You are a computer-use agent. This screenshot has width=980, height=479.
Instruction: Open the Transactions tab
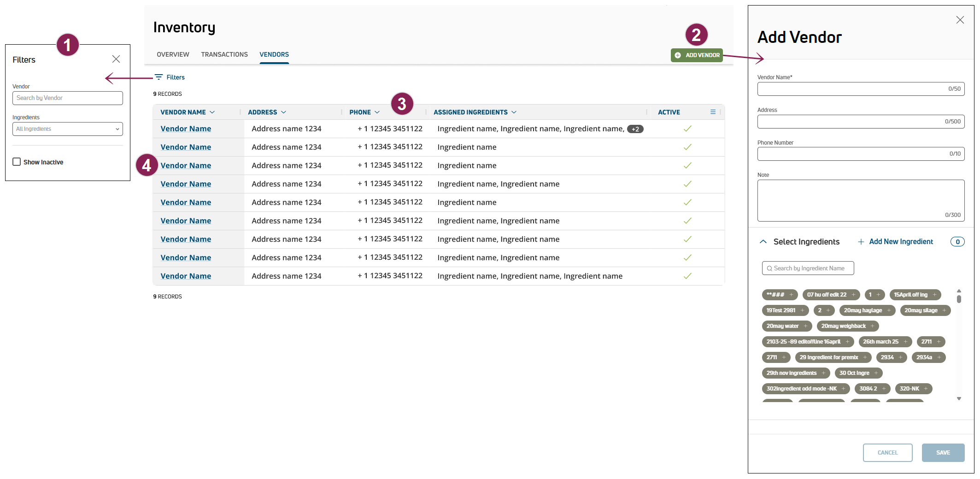(x=224, y=54)
